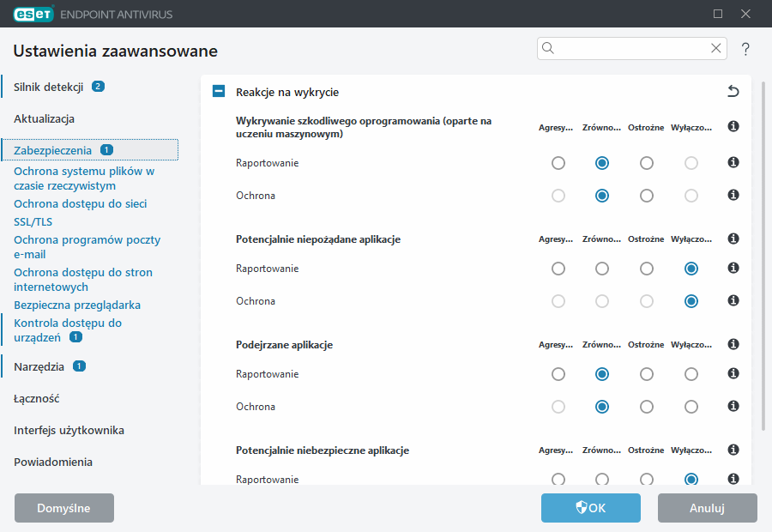Set Podejrzane aplikacje Raportowanie to Wyłączone
772x532 pixels.
[x=691, y=374]
